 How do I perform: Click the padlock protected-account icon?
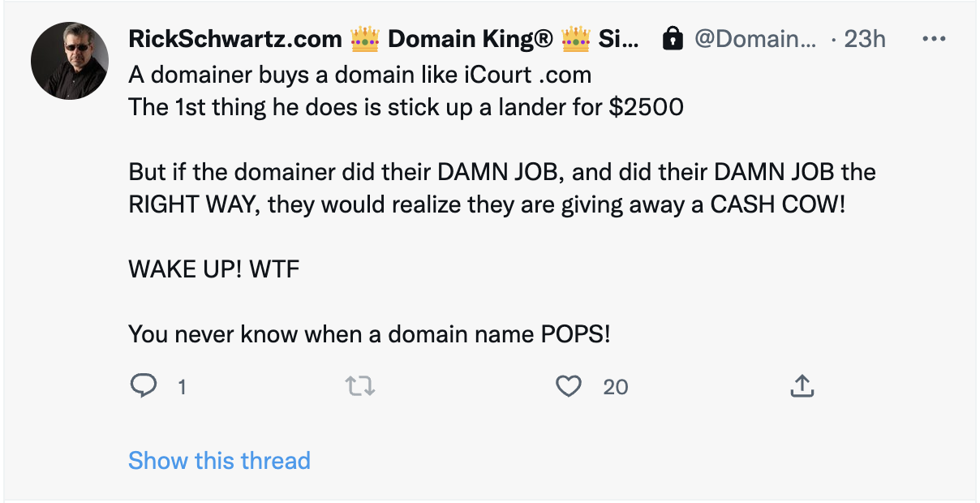(673, 39)
